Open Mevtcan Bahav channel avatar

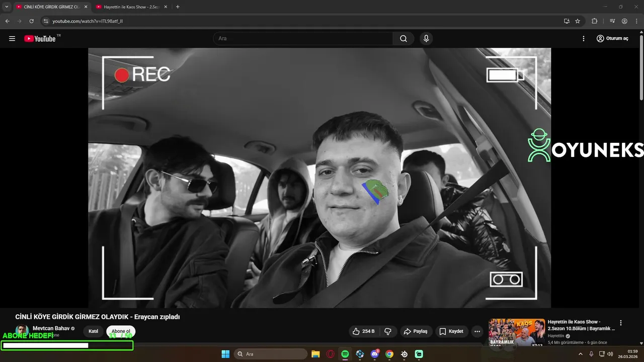[22, 331]
